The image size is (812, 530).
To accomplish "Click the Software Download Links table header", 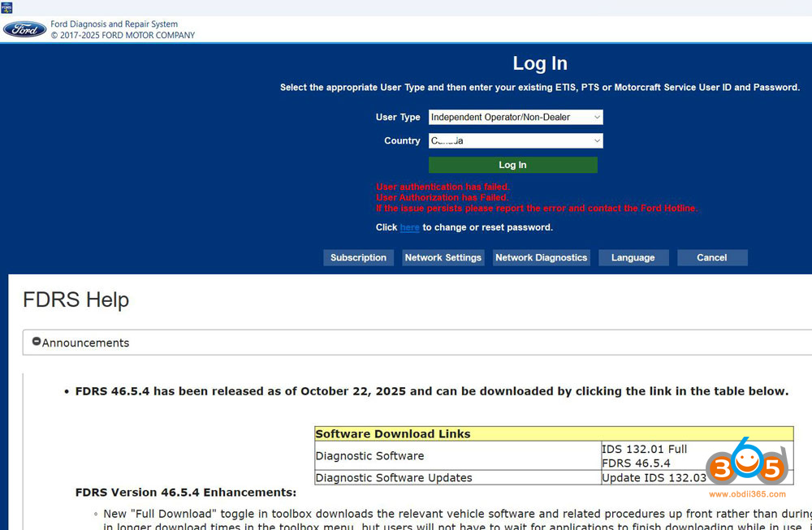I will 392,434.
